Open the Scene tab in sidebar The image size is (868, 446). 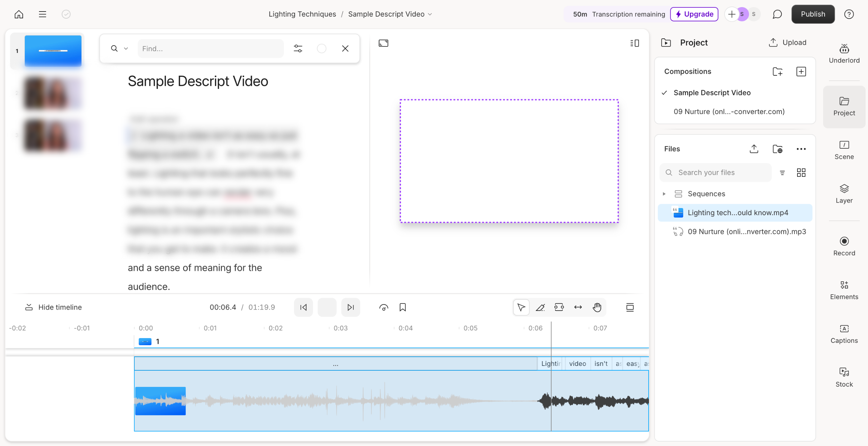[844, 150]
